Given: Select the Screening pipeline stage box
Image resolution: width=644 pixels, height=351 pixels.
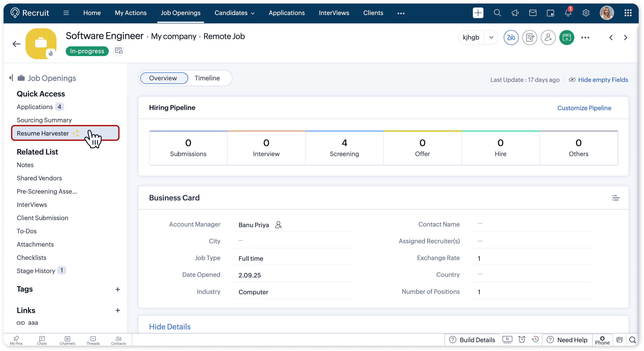Looking at the screenshot, I should coord(344,148).
